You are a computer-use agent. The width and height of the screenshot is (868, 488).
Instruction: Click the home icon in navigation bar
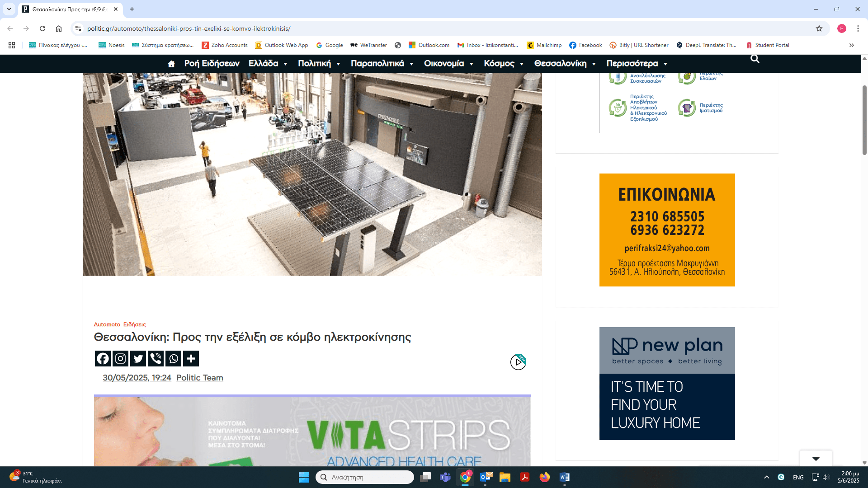(171, 64)
